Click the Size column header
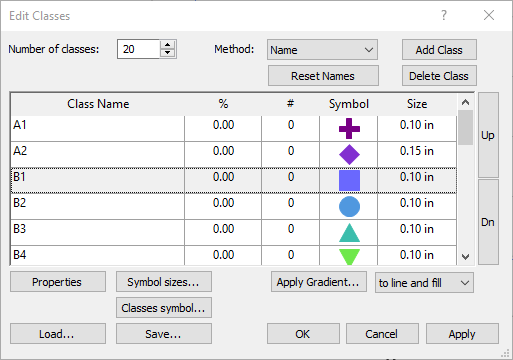Viewport: 513px width, 360px height. [x=417, y=104]
